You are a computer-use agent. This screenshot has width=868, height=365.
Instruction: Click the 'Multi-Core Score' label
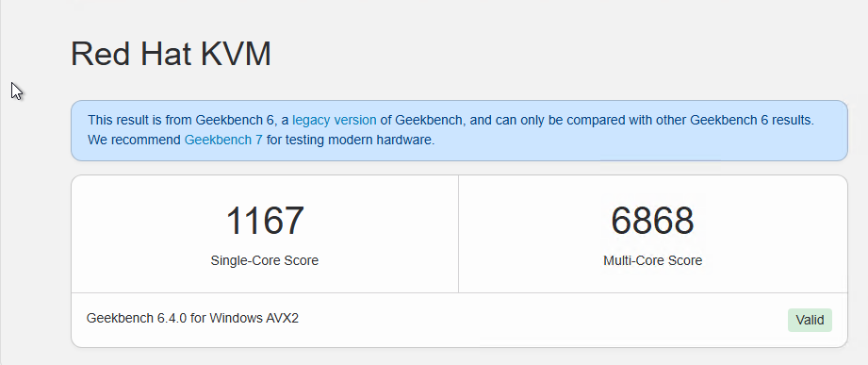pyautogui.click(x=653, y=260)
